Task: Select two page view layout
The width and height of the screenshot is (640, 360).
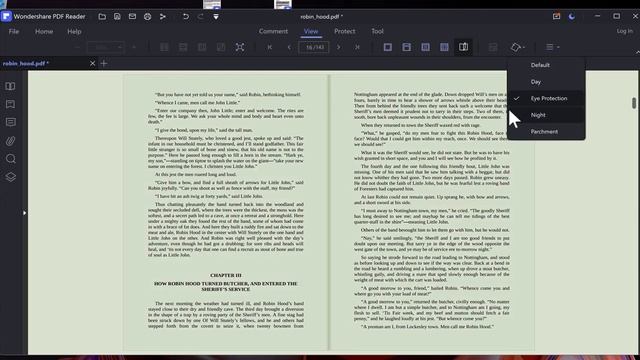Action: (x=425, y=47)
